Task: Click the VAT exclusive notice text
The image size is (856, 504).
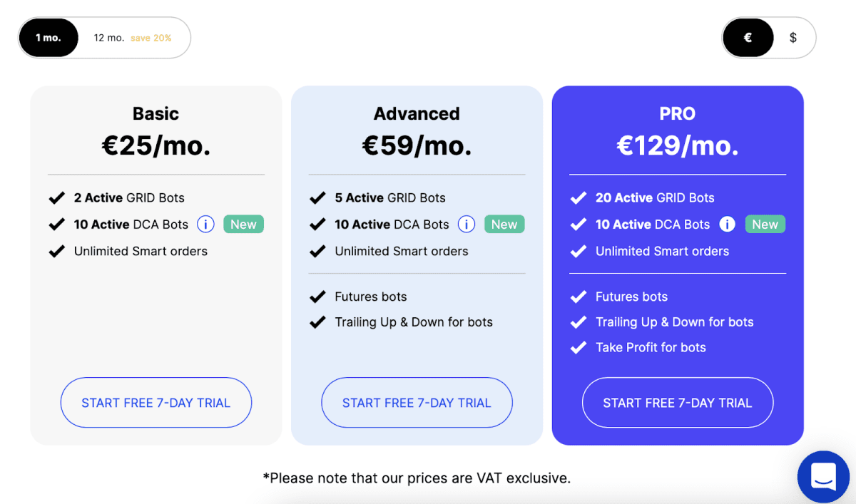Action: tap(417, 478)
